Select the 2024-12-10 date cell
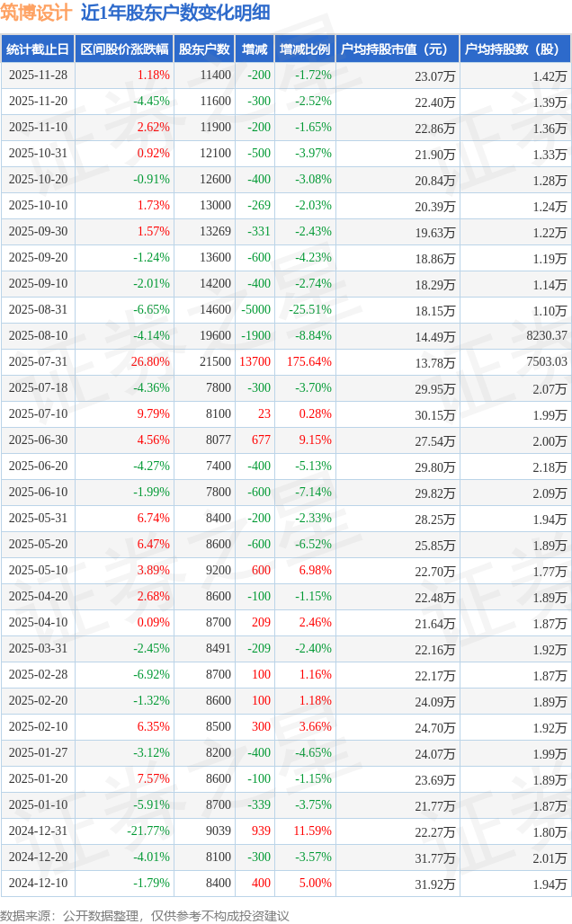The height and width of the screenshot is (924, 572). [x=38, y=884]
